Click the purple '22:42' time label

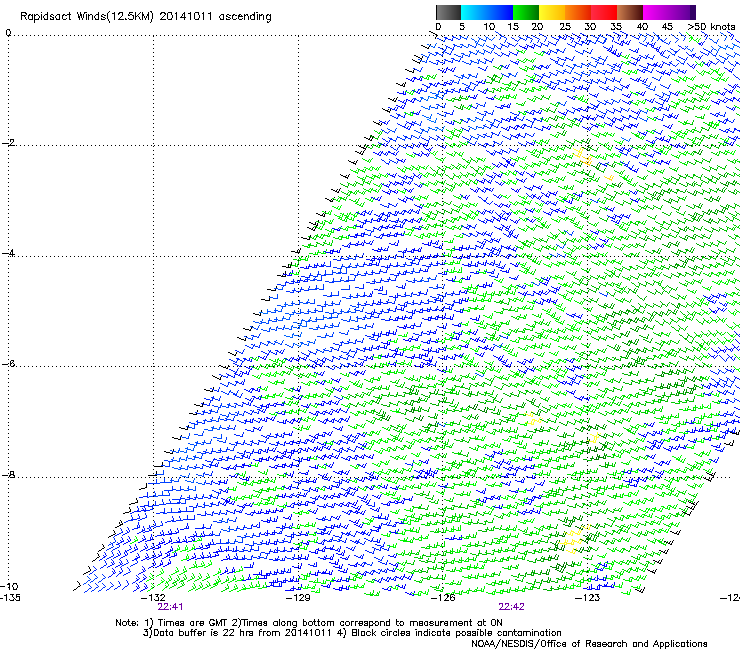pyautogui.click(x=512, y=607)
